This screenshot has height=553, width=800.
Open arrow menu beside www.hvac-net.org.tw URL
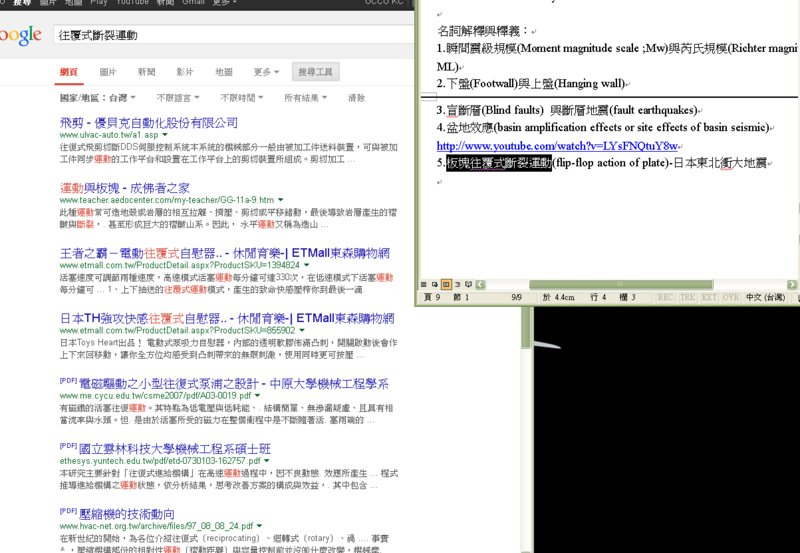[x=259, y=526]
